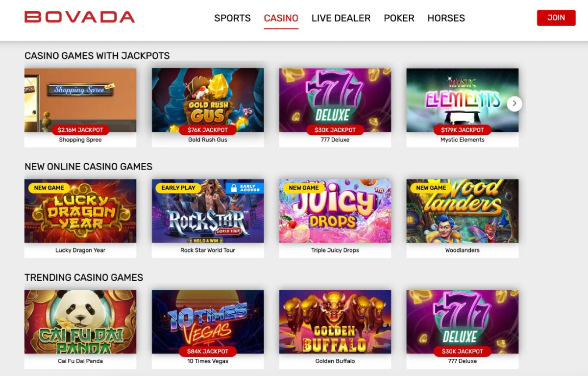Click the Early Play badge on Rock Star World Tour
The width and height of the screenshot is (588, 376).
tap(178, 188)
